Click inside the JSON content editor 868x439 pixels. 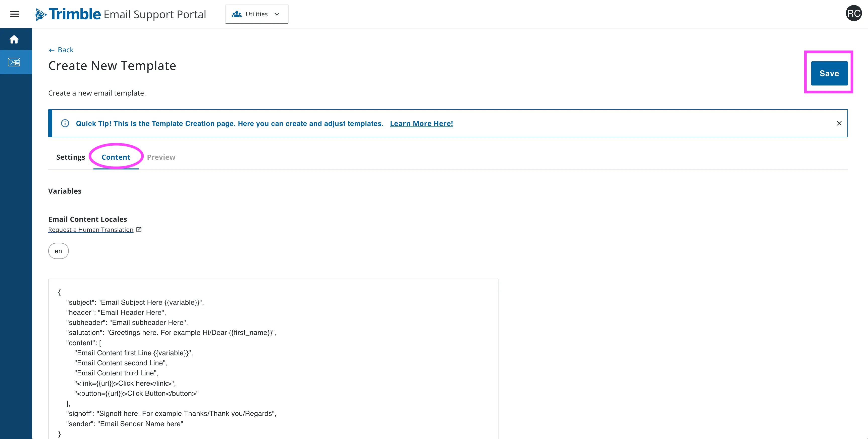273,359
